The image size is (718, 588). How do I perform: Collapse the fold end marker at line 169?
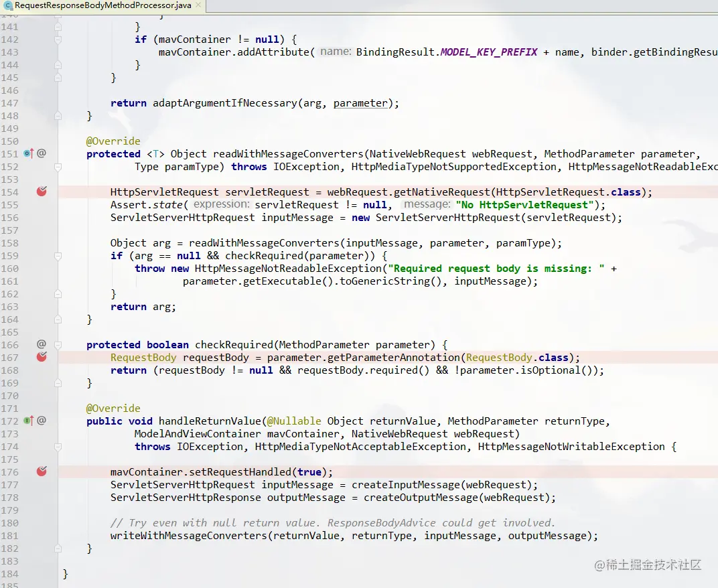click(x=58, y=383)
